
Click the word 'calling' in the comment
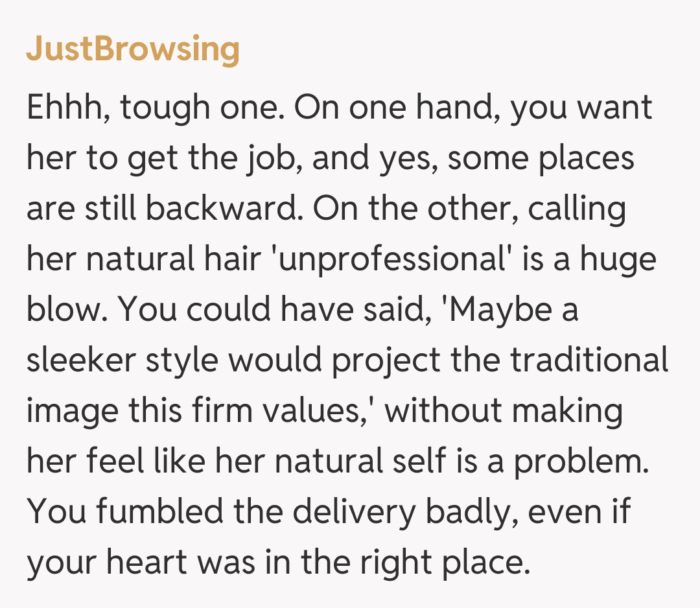coord(578,209)
